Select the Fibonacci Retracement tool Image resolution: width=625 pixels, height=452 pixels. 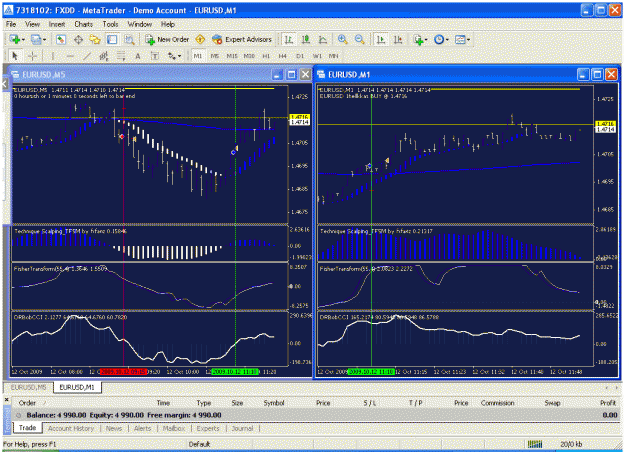121,56
